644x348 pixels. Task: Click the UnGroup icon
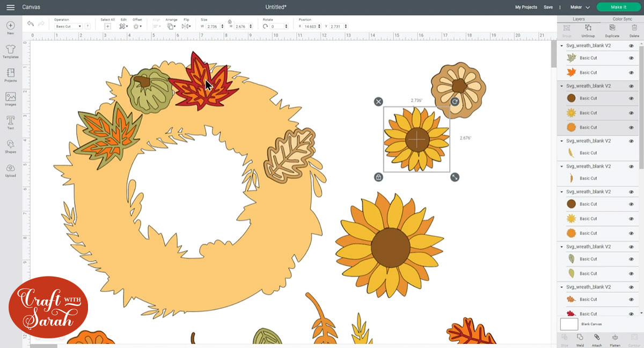tap(588, 30)
